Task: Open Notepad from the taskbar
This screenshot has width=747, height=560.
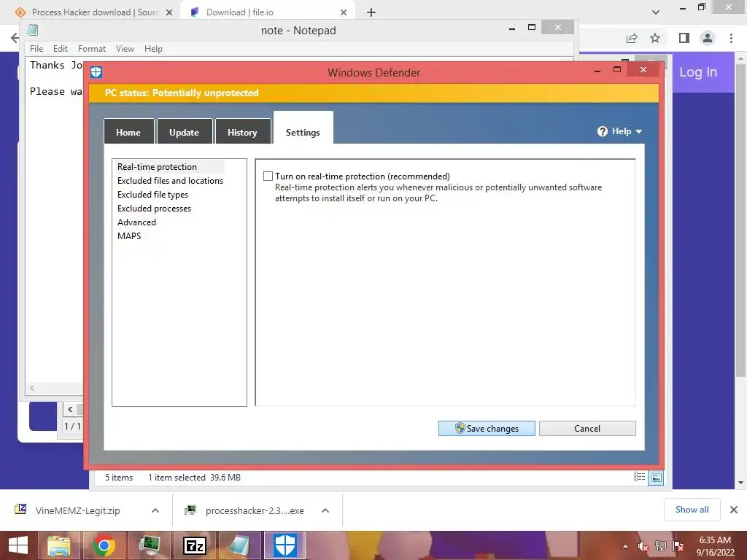Action: point(240,545)
